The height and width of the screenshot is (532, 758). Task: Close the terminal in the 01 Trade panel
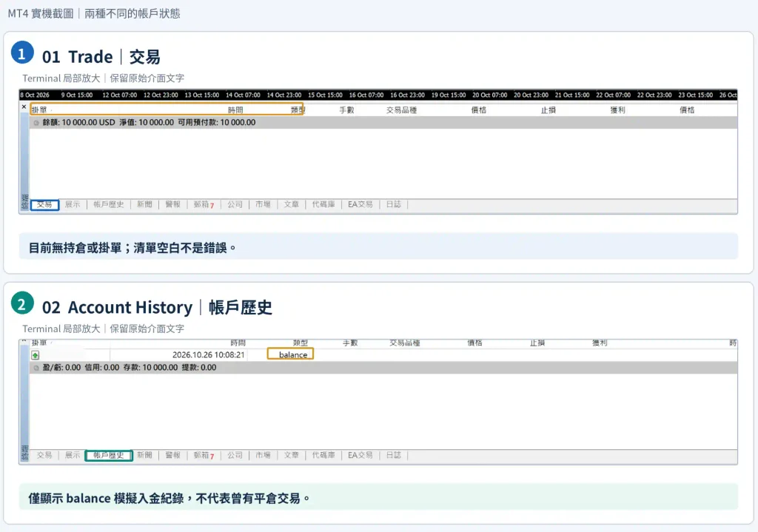click(x=24, y=107)
